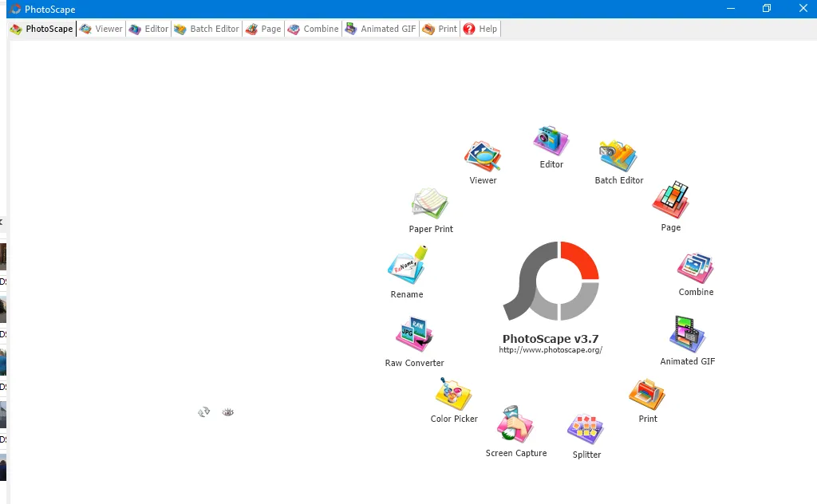This screenshot has width=817, height=504.
Task: Toggle the small eye icon
Action: (x=227, y=412)
